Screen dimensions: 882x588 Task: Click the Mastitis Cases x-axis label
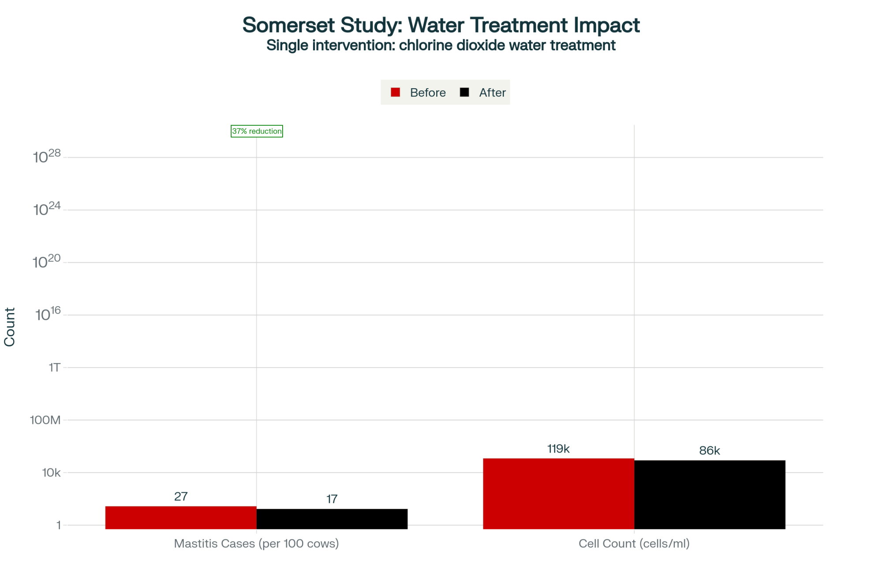[x=256, y=543]
